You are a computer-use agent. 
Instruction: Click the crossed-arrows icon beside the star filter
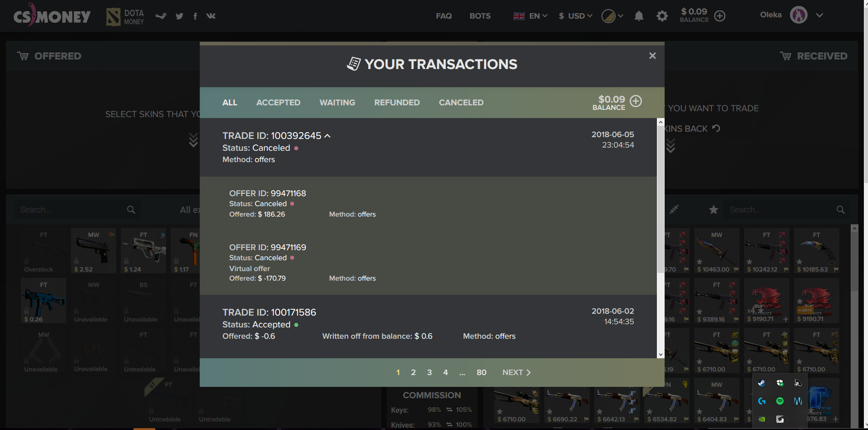[674, 209]
